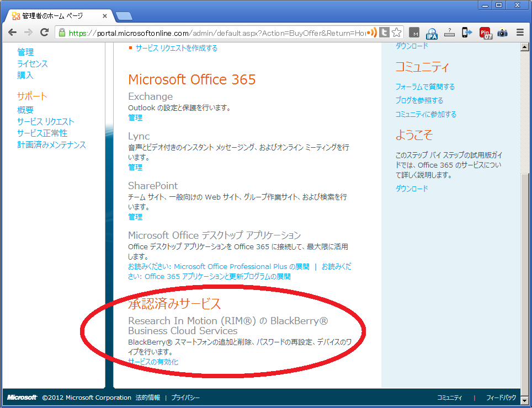
Task: Open 管理 in the left sidebar
Action: pyautogui.click(x=25, y=52)
